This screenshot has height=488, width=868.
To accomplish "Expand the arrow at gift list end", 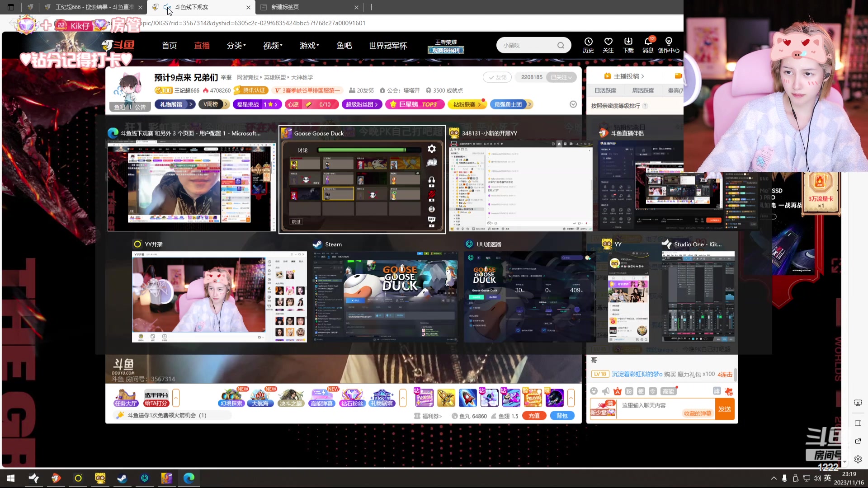I will (571, 398).
